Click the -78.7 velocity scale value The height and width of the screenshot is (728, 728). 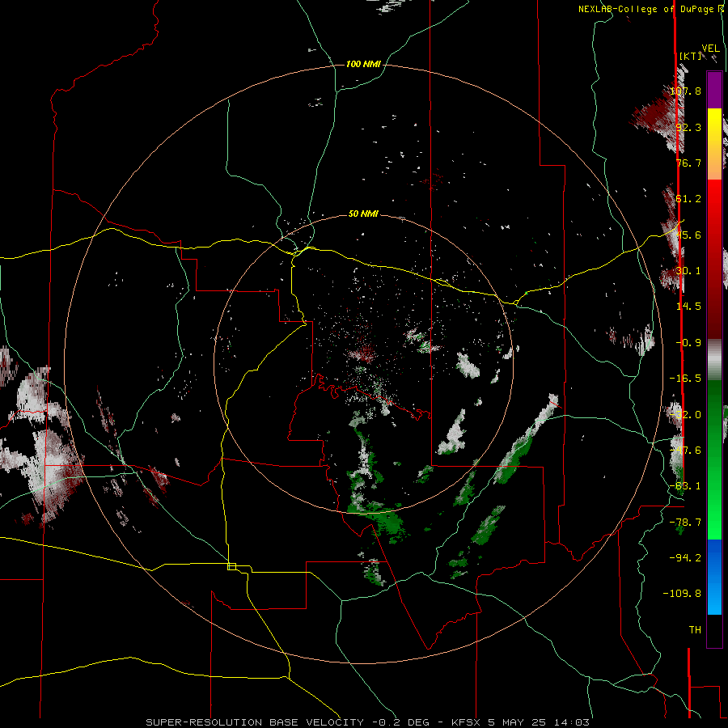coord(685,523)
